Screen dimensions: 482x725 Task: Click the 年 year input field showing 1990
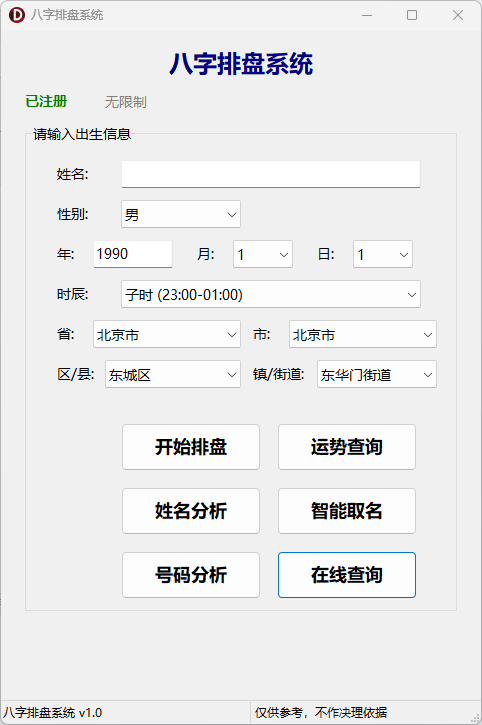(x=133, y=254)
